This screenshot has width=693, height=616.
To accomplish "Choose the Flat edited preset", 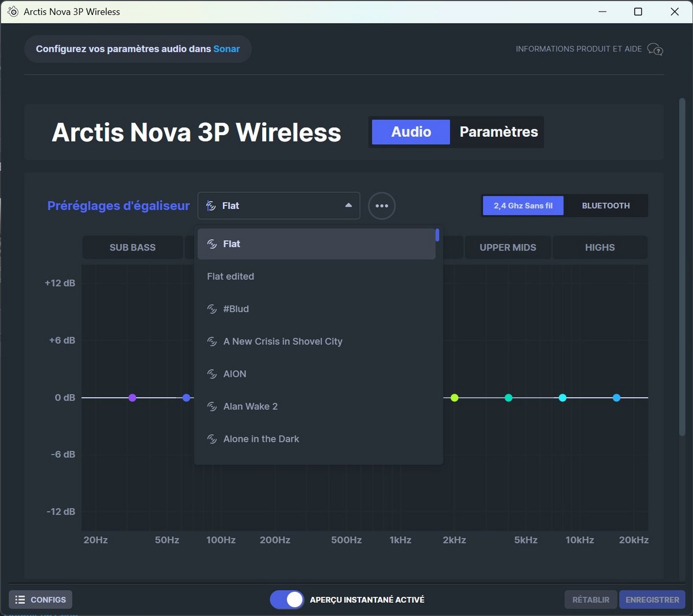I will tap(316, 277).
